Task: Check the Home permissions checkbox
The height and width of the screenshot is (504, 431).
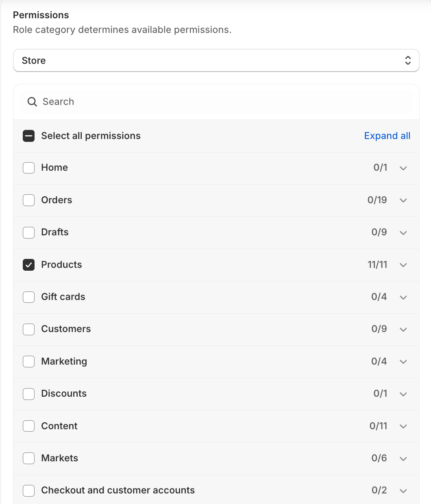Action: pyautogui.click(x=29, y=168)
